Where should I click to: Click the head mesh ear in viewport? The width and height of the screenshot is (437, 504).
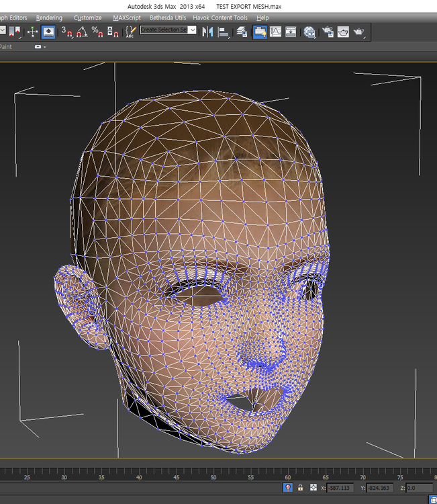[81, 307]
